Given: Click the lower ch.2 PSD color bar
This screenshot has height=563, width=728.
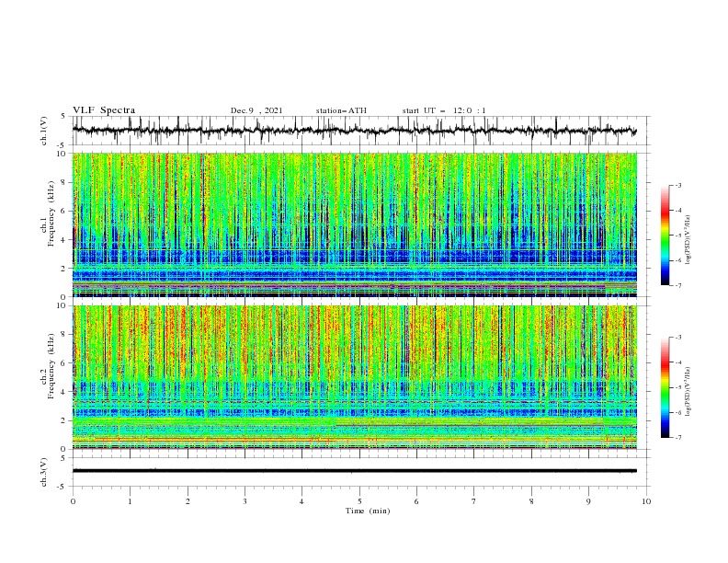Looking at the screenshot, I should pos(665,387).
